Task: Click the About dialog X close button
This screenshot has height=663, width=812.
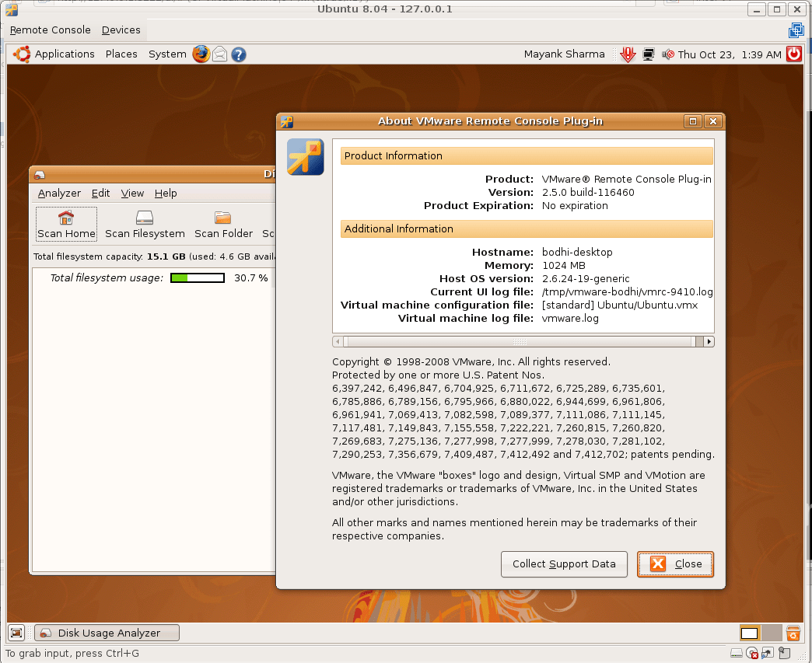Action: tap(713, 121)
